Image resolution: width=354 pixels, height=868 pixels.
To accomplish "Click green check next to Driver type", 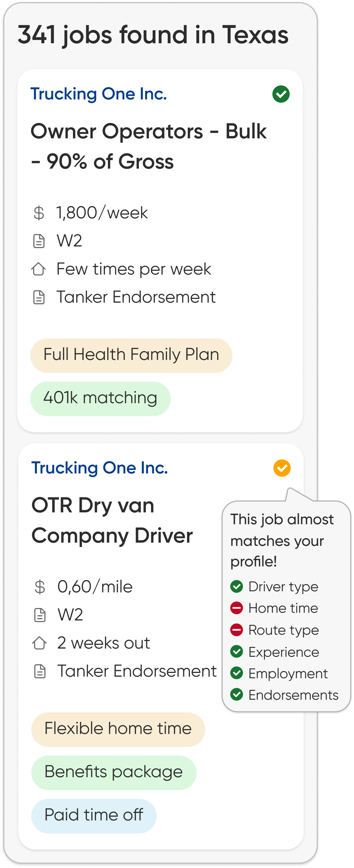I will coord(236,587).
